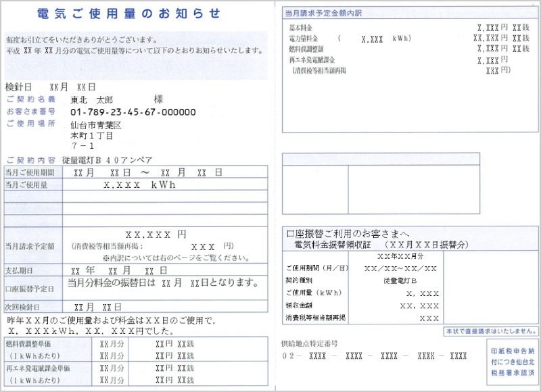541x392 pixels.
Task: Select the greeting line 毎度お引立てをいただきありがとうございます
Action: click(82, 40)
